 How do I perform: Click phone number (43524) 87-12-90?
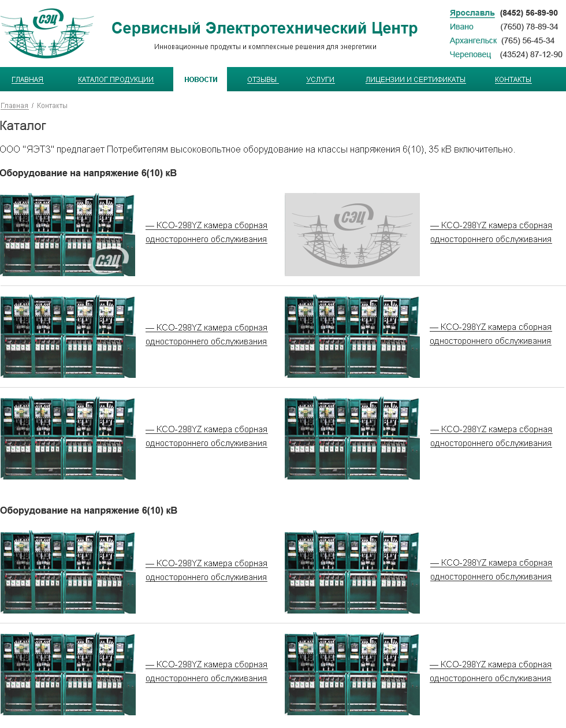[531, 54]
